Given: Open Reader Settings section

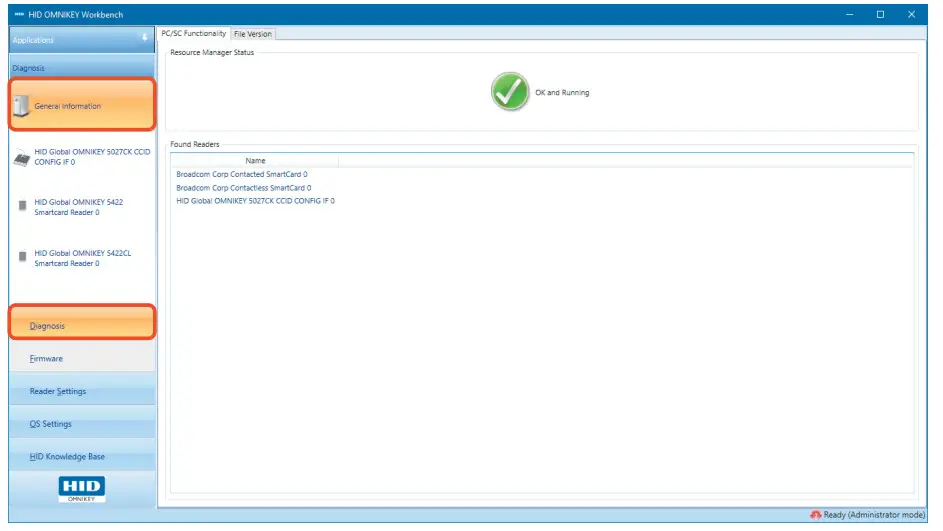Looking at the screenshot, I should [x=82, y=391].
